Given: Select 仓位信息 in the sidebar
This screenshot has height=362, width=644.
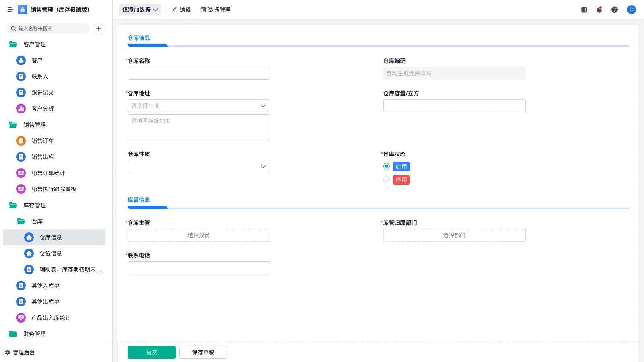Looking at the screenshot, I should pos(50,253).
